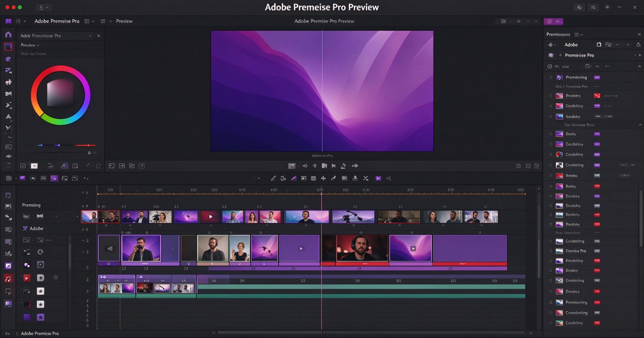The height and width of the screenshot is (338, 644).
Task: Open the dropdown next to the header list icon
Action: [x=93, y=21]
